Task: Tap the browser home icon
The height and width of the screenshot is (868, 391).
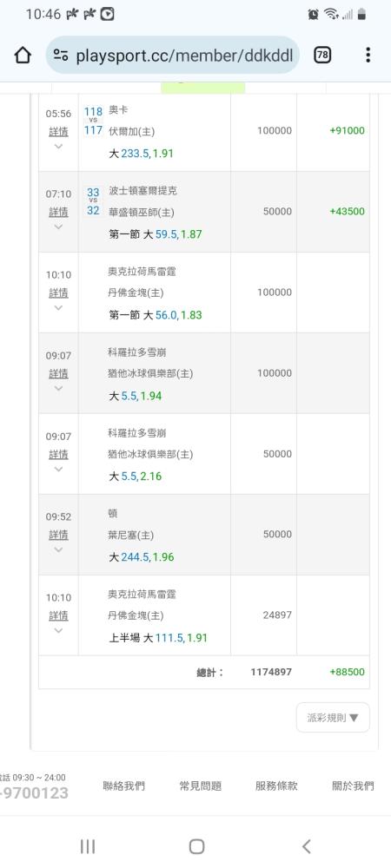Action: tap(22, 55)
